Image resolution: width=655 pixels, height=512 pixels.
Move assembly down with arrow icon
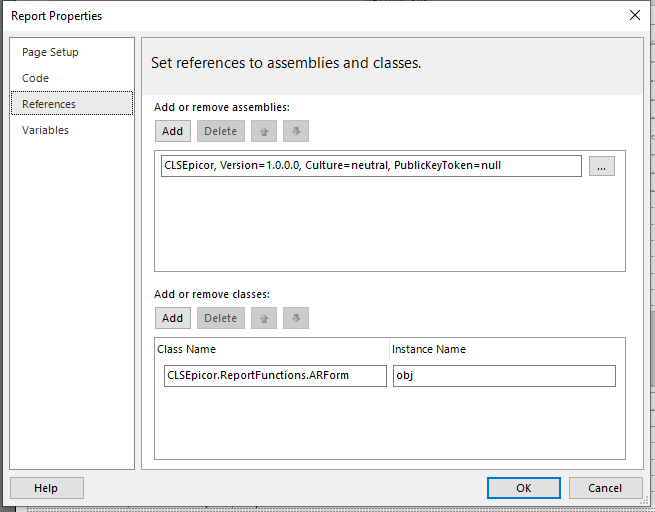click(296, 131)
